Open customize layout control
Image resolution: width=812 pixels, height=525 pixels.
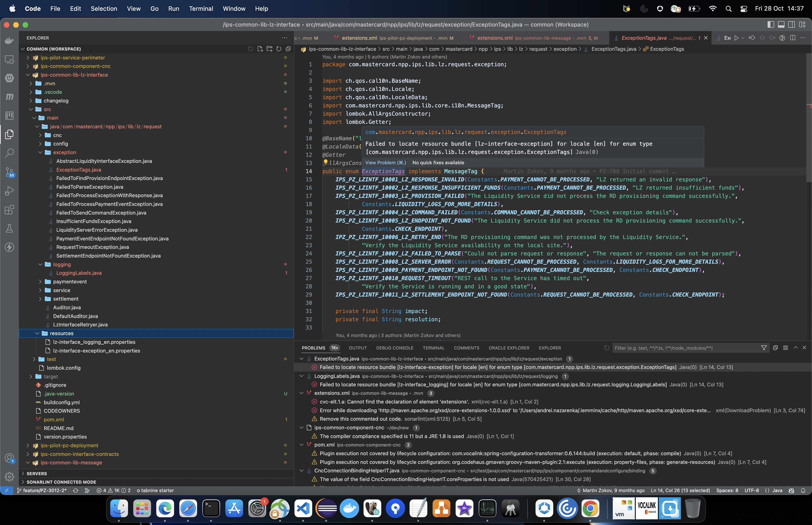(802, 24)
